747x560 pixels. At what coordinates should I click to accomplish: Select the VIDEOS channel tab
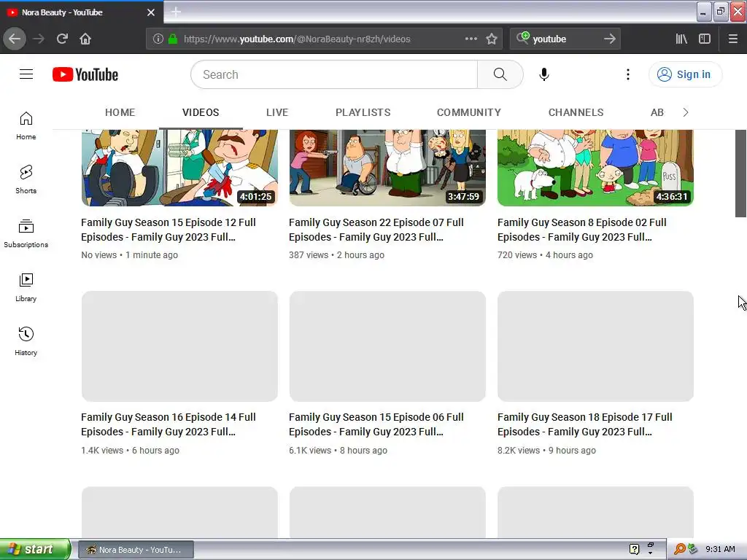(x=201, y=112)
